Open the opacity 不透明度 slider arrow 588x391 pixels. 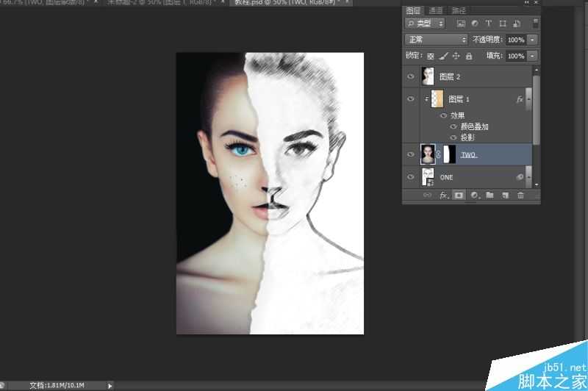pyautogui.click(x=532, y=40)
